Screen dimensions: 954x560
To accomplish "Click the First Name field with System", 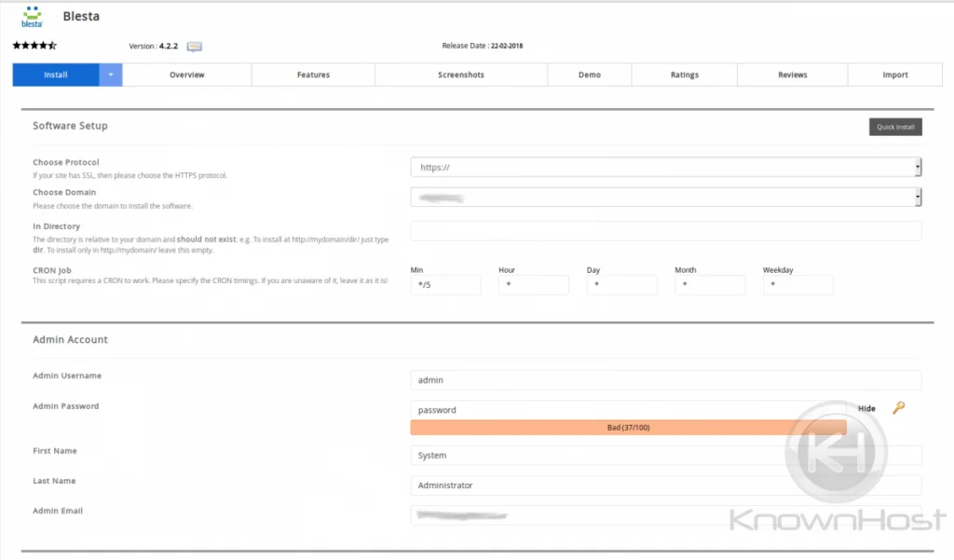I will [x=665, y=456].
